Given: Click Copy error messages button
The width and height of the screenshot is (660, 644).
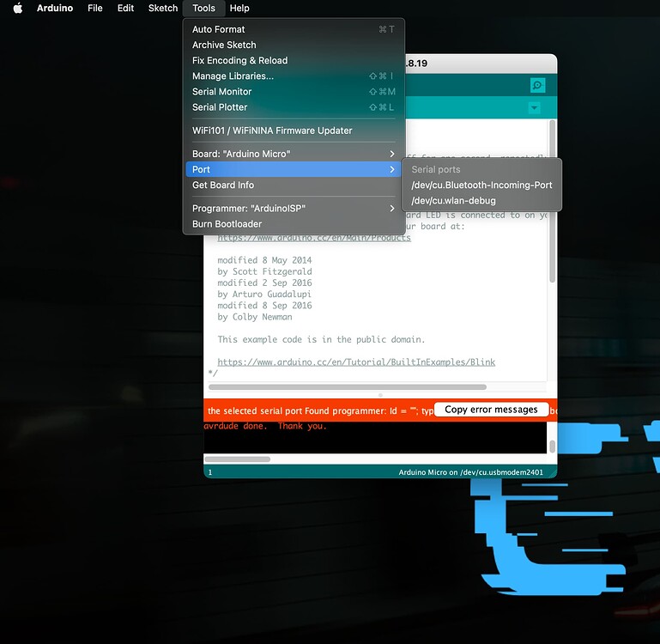Looking at the screenshot, I should click(491, 410).
